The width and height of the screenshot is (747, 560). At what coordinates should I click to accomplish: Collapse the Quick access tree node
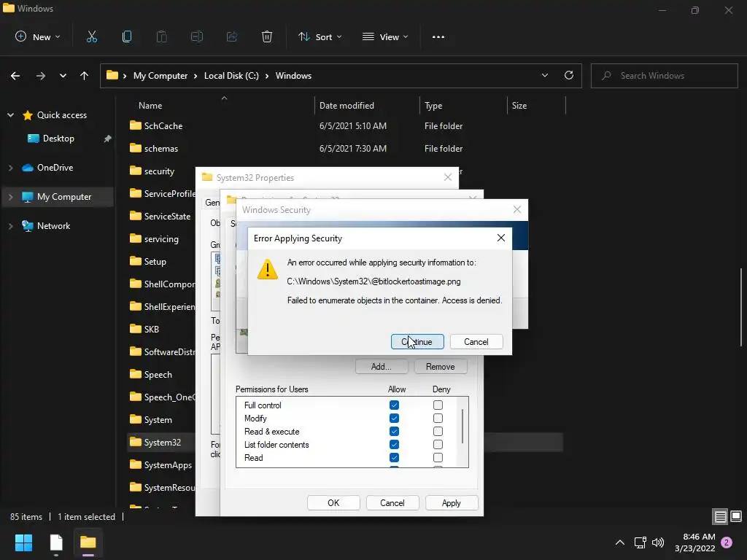point(10,115)
